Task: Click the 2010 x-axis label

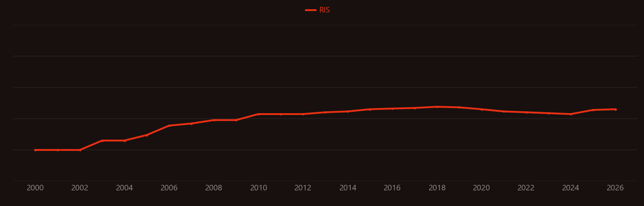Action: (x=259, y=188)
